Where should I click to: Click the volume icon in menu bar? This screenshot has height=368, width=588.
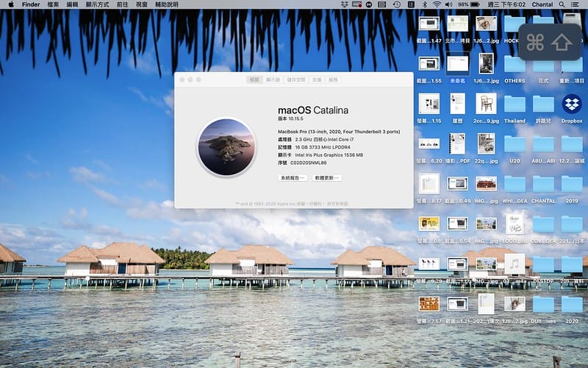coord(449,4)
